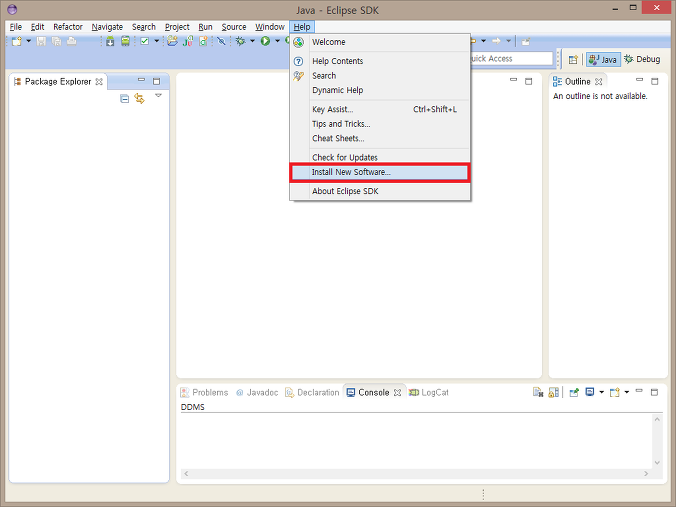The width and height of the screenshot is (676, 507).
Task: Open the Search menu in menu bar
Action: click(144, 27)
